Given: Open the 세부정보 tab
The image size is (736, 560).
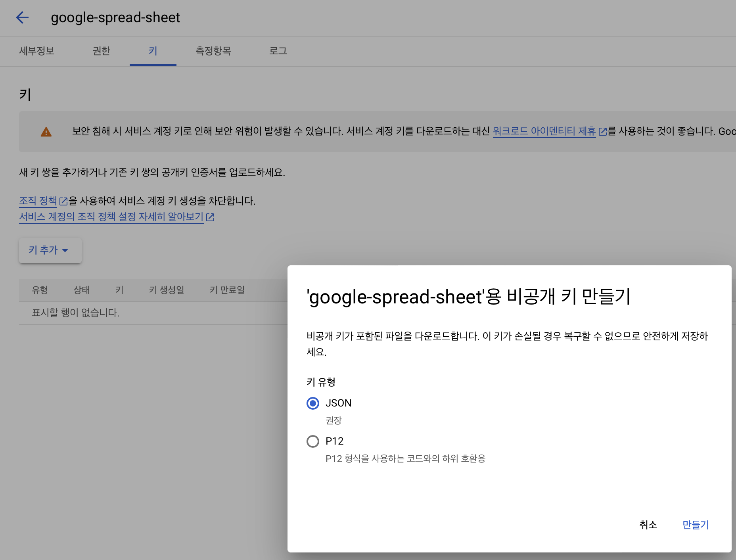Looking at the screenshot, I should pos(37,51).
